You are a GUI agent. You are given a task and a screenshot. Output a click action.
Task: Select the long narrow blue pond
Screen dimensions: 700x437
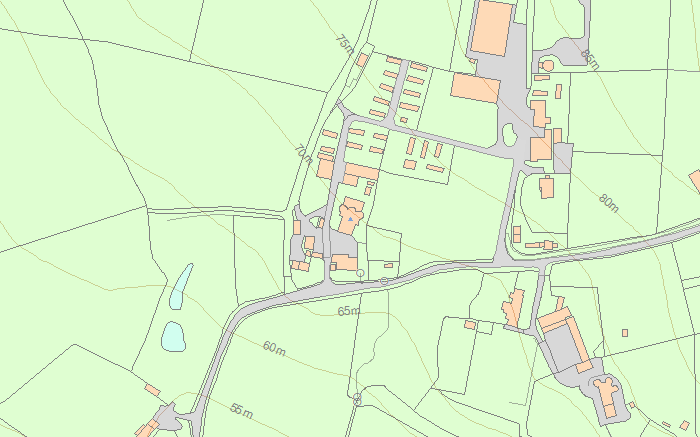[181, 287]
